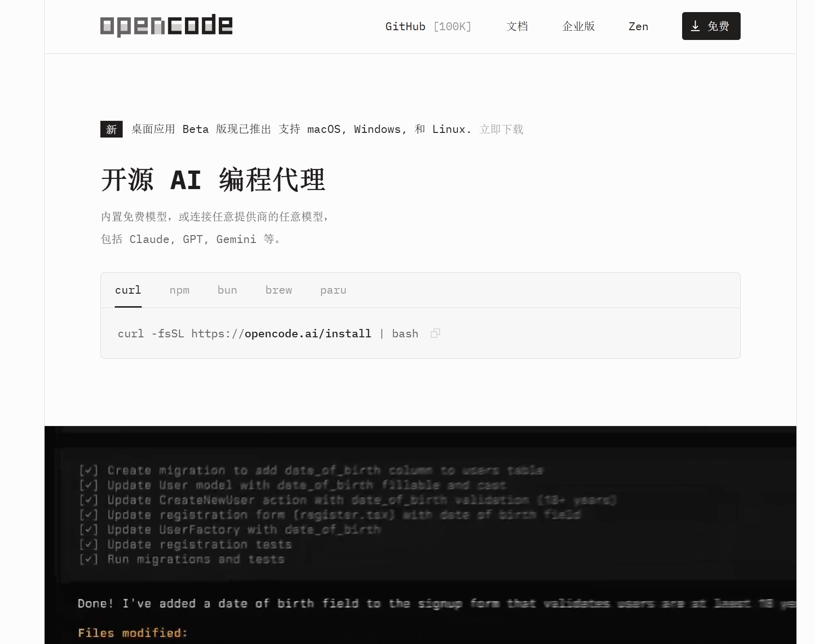Switch to the paru tab
The height and width of the screenshot is (644, 815).
(x=333, y=290)
